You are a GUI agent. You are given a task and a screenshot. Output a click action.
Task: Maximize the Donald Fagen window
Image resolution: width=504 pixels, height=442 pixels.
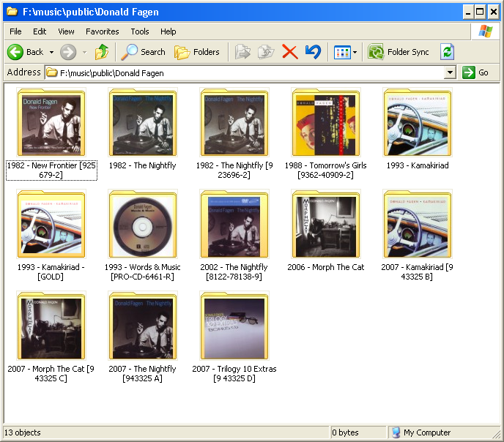coord(480,12)
